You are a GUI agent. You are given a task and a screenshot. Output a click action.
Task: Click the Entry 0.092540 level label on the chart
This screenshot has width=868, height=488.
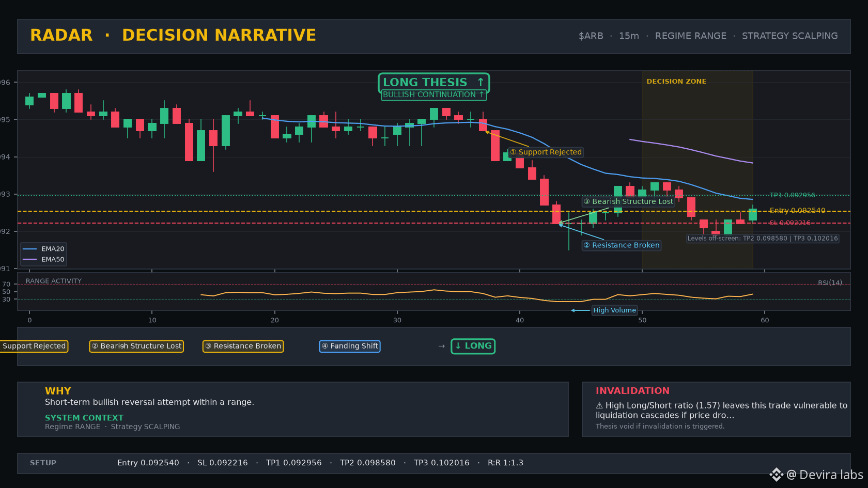(x=797, y=210)
